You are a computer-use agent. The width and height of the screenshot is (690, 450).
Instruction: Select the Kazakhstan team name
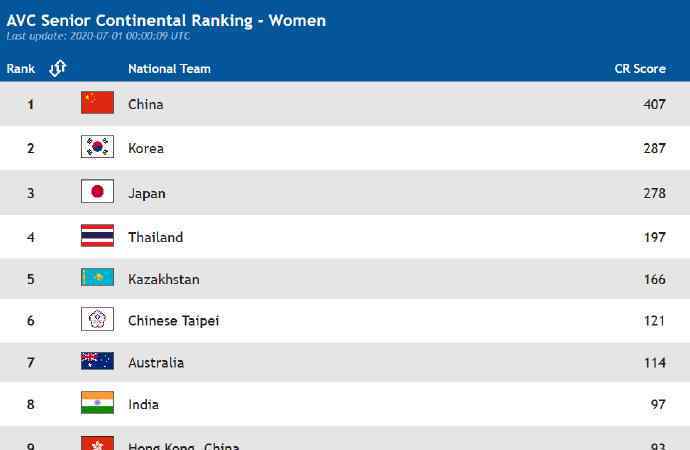point(164,279)
